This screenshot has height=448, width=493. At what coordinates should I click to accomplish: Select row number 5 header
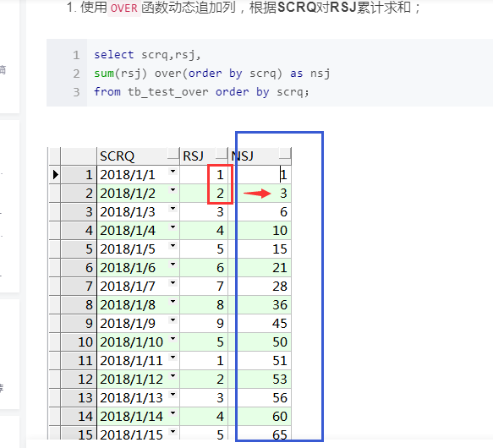click(79, 249)
